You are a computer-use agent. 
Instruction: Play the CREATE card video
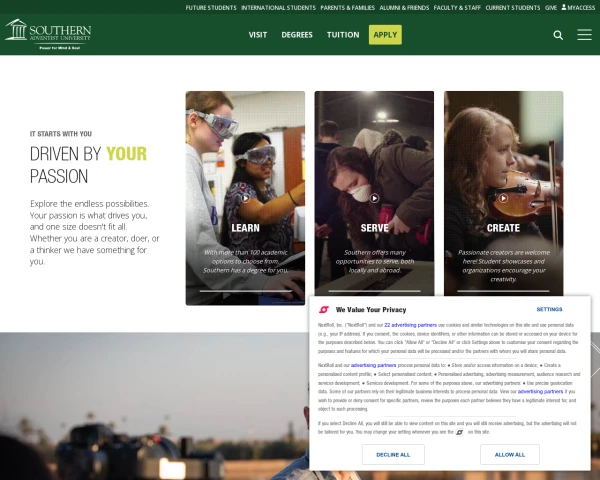point(503,198)
